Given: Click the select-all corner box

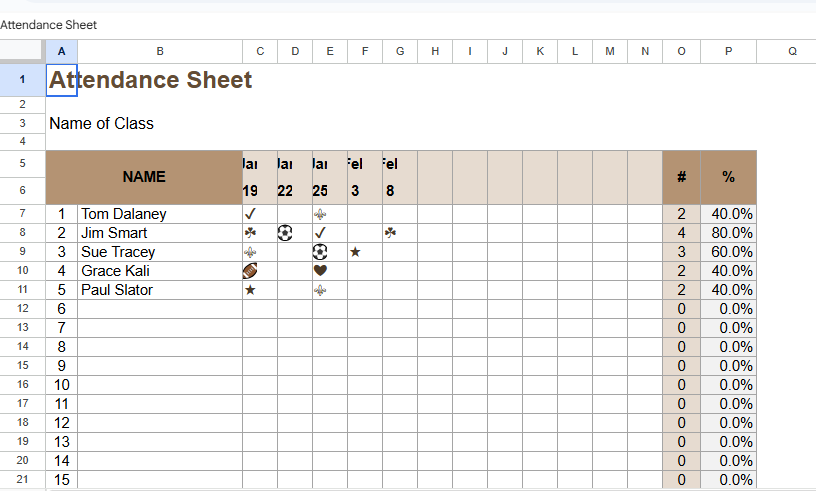Looking at the screenshot, I should point(22,51).
